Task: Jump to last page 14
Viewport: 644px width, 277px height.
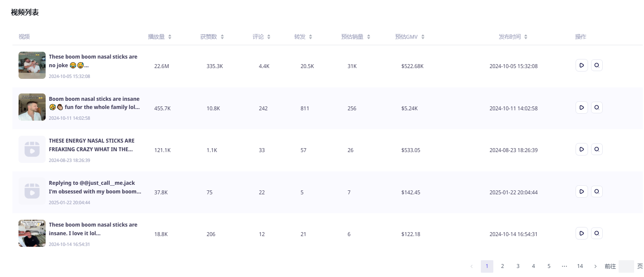Action: coord(580,266)
